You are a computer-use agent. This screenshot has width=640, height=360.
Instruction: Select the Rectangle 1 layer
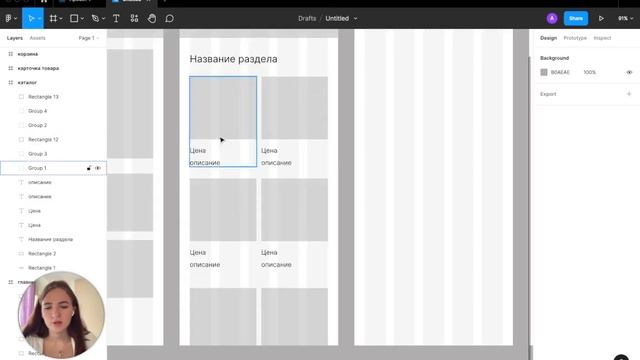pyautogui.click(x=53, y=268)
